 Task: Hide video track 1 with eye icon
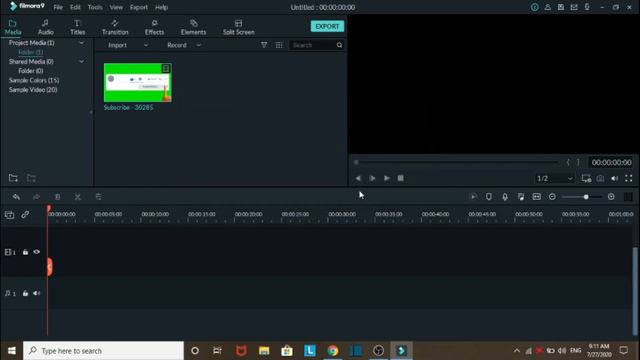tap(37, 252)
